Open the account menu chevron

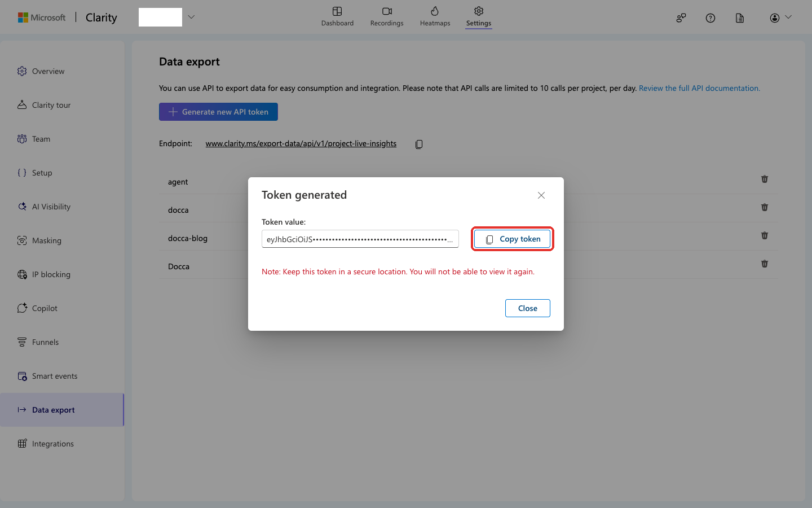pyautogui.click(x=788, y=17)
